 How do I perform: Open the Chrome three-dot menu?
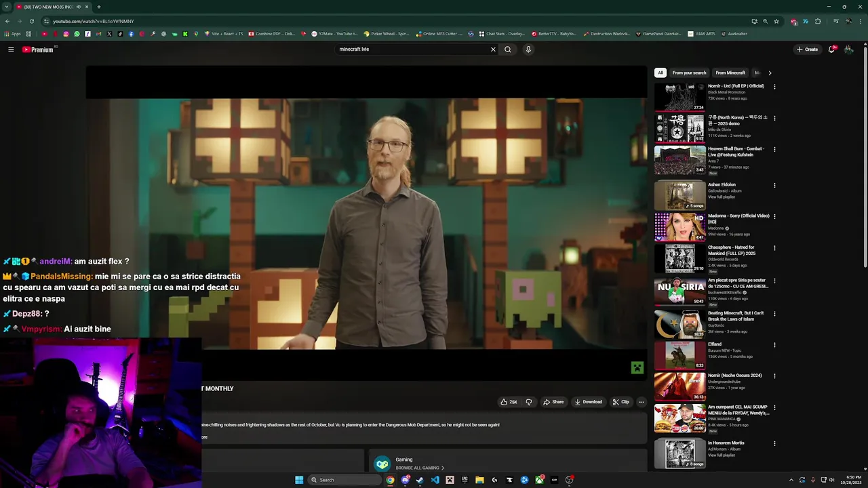tap(861, 21)
